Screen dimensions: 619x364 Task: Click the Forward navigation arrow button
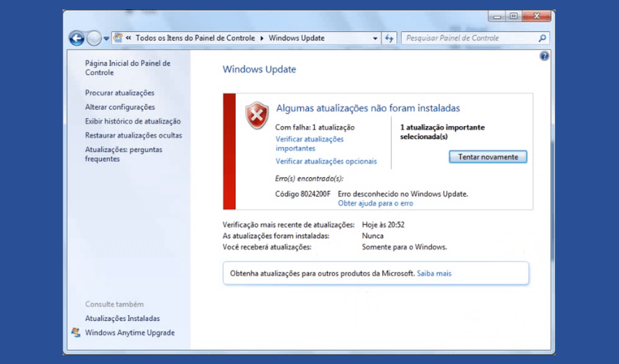coord(94,39)
